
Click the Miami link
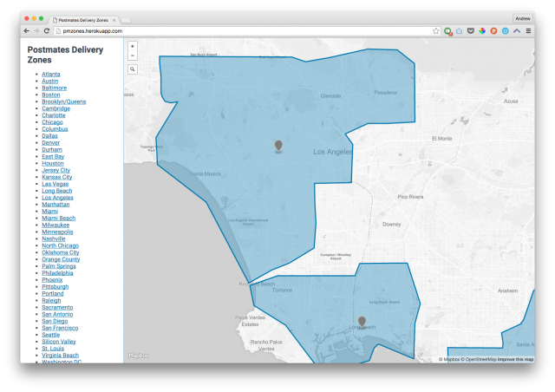[50, 212]
